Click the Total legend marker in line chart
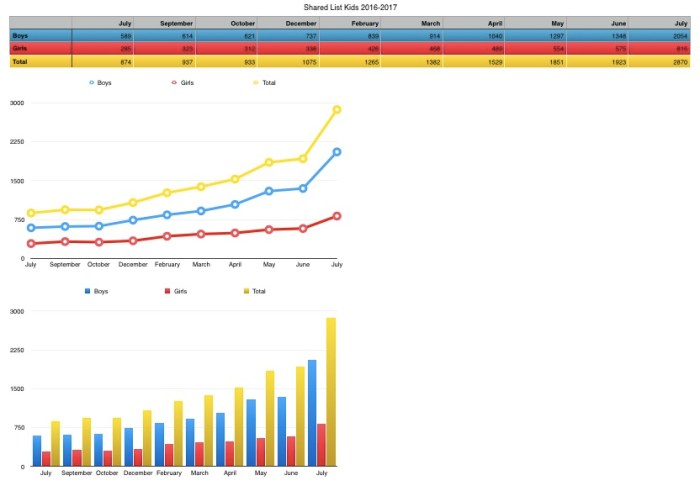Image resolution: width=700 pixels, height=486 pixels. tap(256, 83)
